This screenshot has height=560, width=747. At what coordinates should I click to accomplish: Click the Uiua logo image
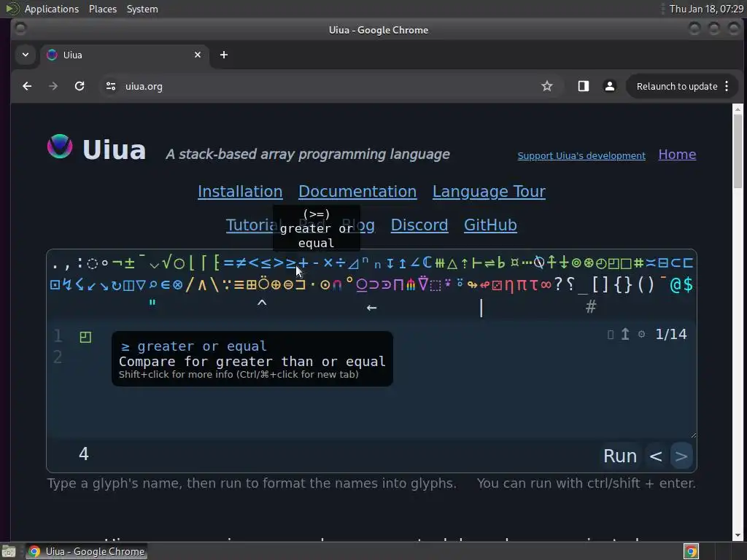coord(60,147)
